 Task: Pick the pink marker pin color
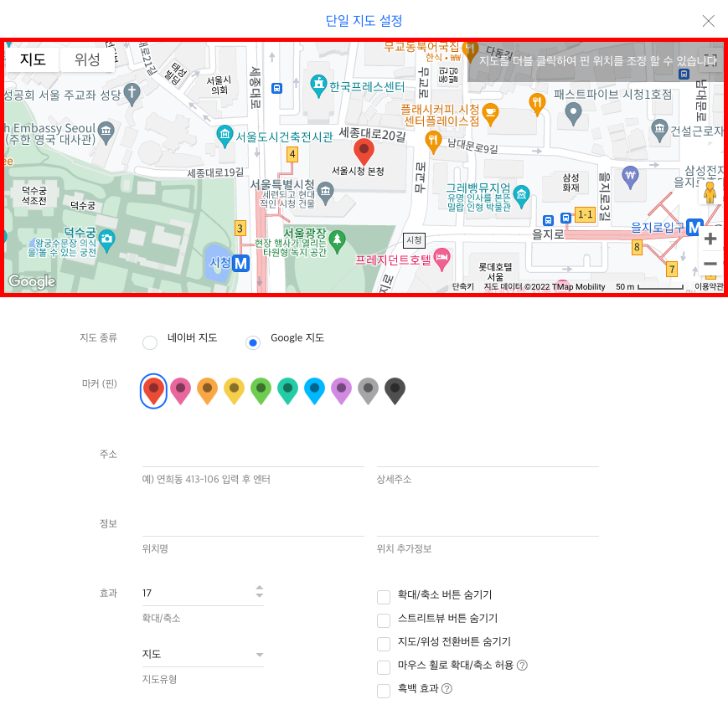[x=181, y=391]
